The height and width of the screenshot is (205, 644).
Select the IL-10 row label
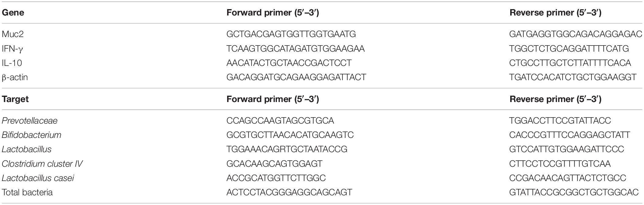[12, 63]
